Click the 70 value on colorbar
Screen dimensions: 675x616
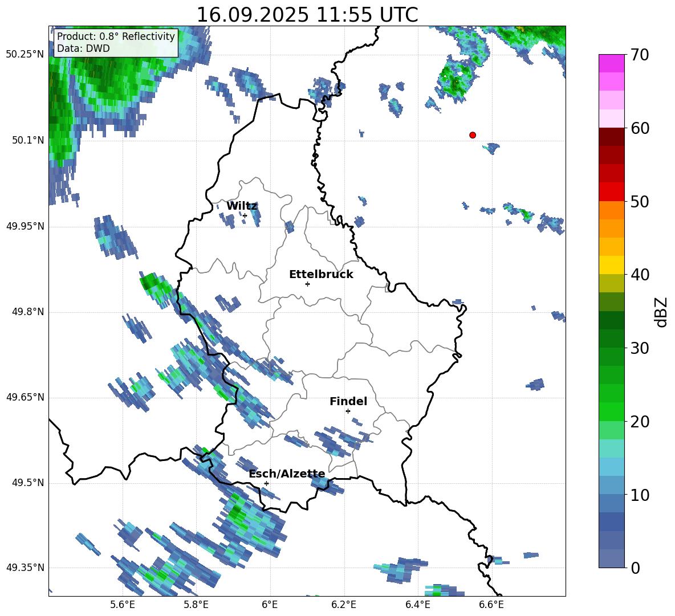click(640, 55)
